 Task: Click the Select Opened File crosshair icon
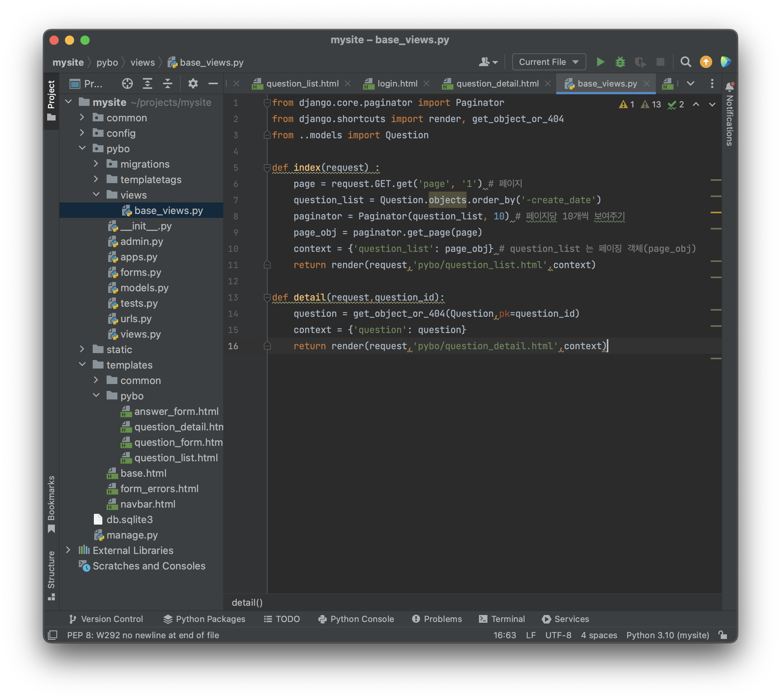point(127,83)
